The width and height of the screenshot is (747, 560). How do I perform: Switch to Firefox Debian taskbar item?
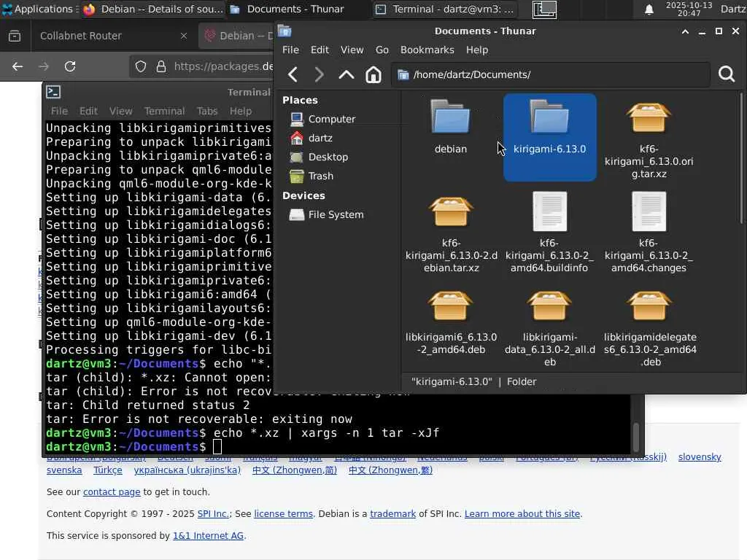point(152,9)
